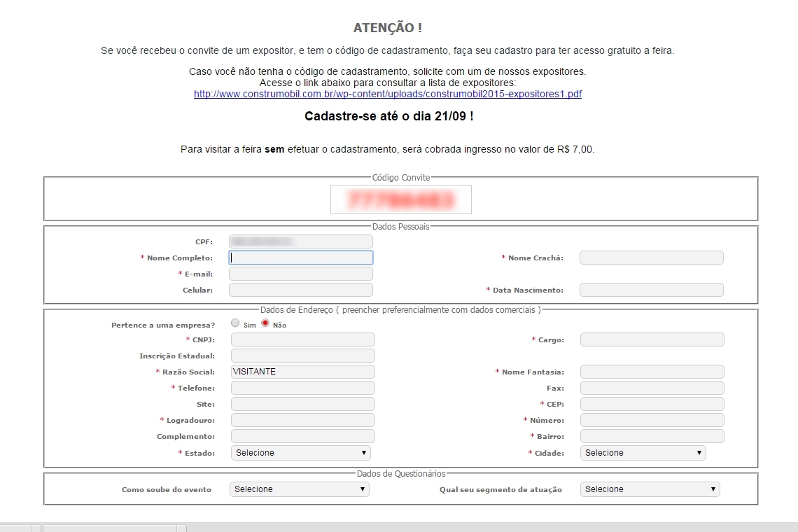Focus the Data Nascimento field
The height and width of the screenshot is (532, 798).
point(651,290)
